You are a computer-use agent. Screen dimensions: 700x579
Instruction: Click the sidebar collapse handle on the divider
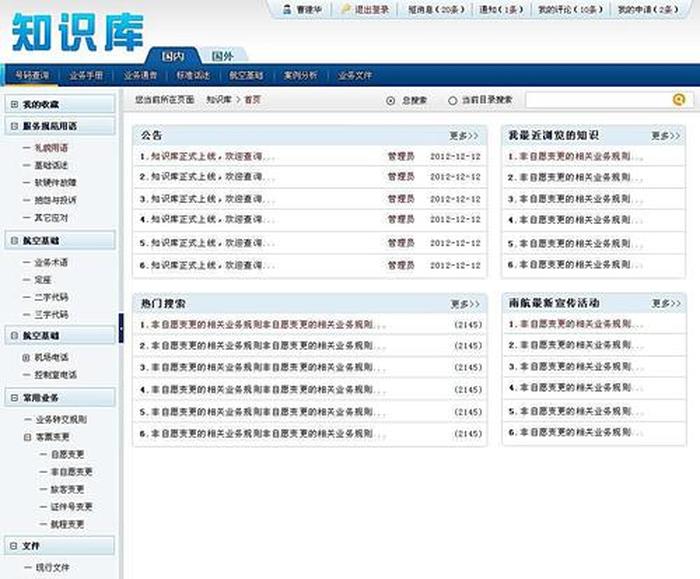click(x=121, y=327)
